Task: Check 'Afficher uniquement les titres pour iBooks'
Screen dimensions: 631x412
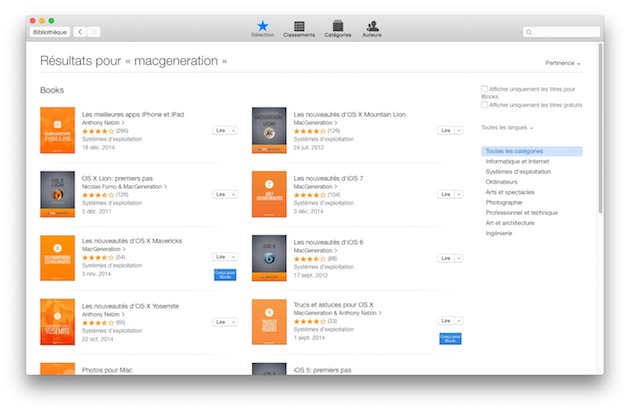Action: [x=484, y=89]
